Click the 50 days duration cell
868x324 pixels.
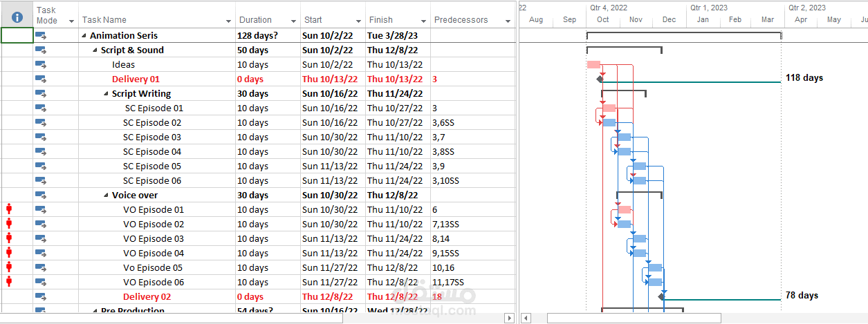click(x=268, y=50)
